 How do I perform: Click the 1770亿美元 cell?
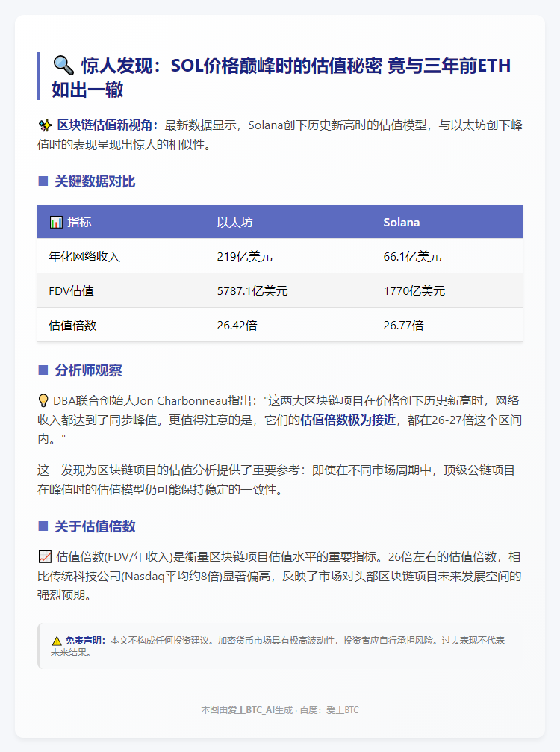pyautogui.click(x=414, y=290)
